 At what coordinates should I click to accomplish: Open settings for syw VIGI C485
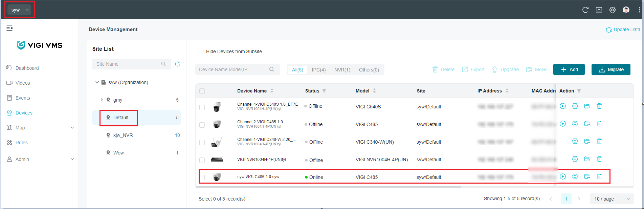[575, 176]
